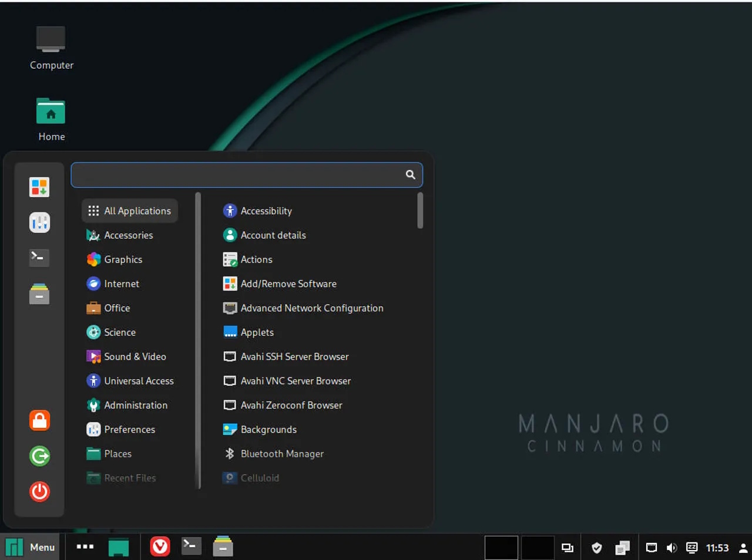Click the application list scrollbar
Screen dimensions: 752x560
(420, 211)
